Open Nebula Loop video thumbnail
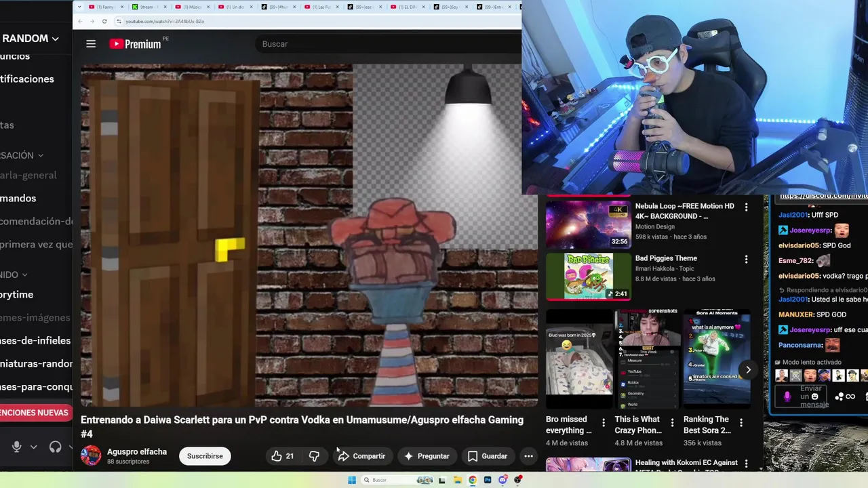 [588, 224]
